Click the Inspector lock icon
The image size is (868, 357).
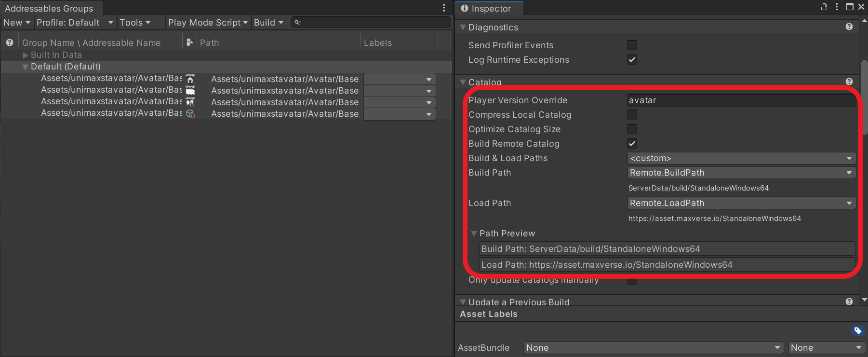click(x=824, y=7)
